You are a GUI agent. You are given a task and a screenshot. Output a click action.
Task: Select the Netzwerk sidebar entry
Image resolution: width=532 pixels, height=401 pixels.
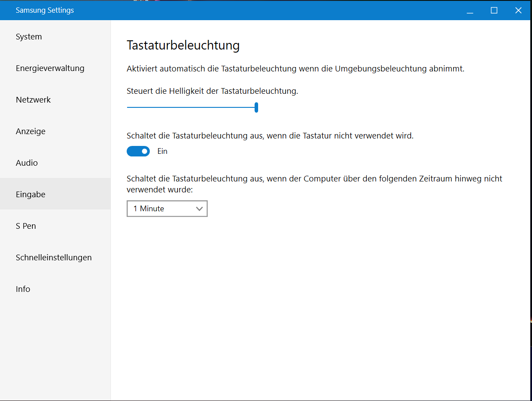33,100
